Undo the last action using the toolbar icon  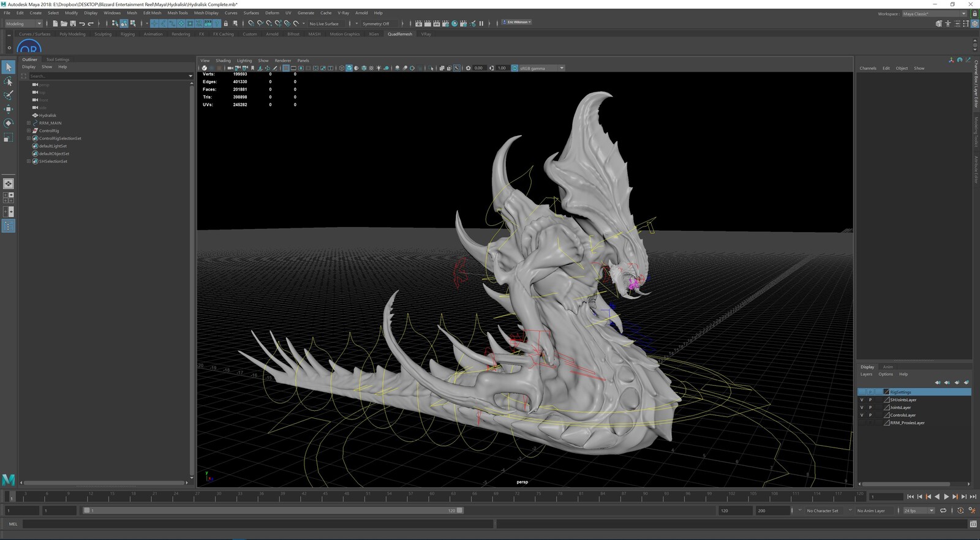coord(81,23)
